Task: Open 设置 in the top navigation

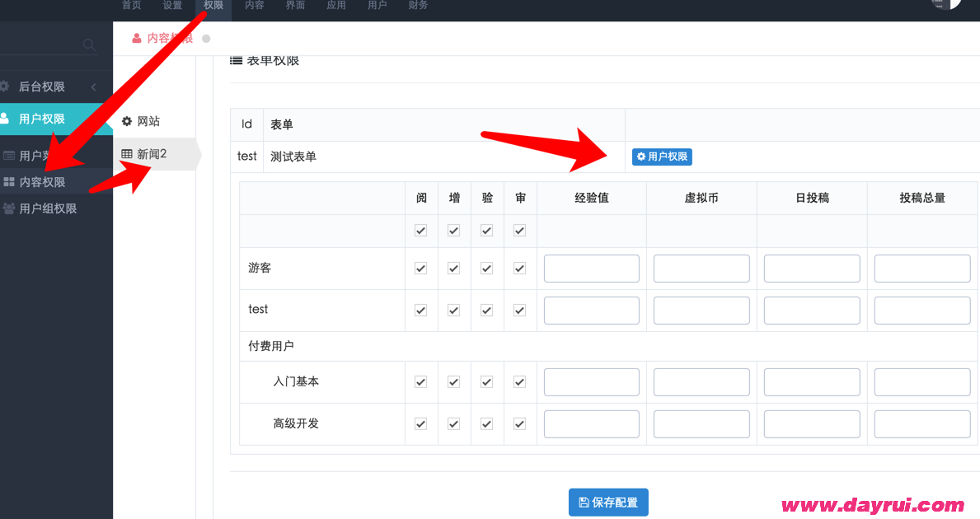Action: click(x=172, y=5)
